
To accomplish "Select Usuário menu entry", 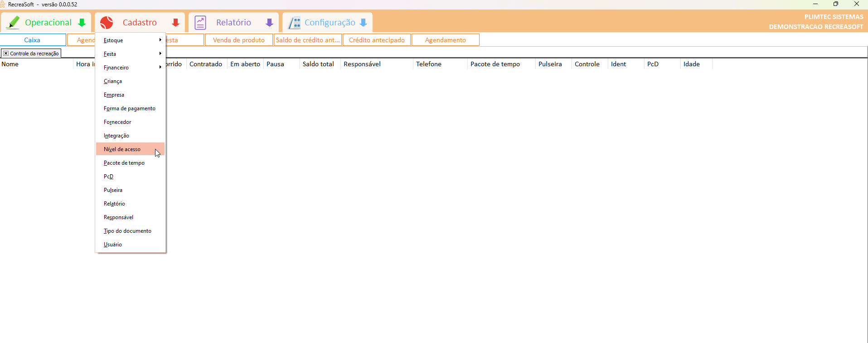I will pyautogui.click(x=130, y=245).
